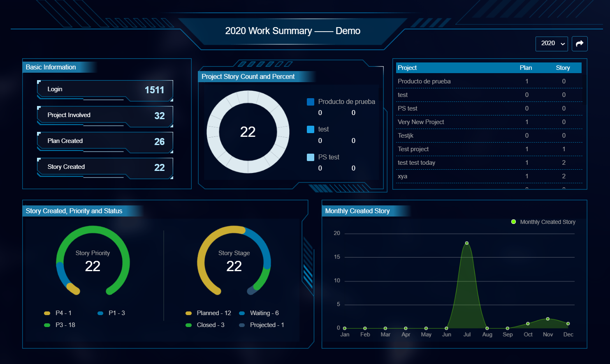The image size is (610, 364).
Task: Click the P4 - 1 yellow legend marker
Action: click(47, 313)
